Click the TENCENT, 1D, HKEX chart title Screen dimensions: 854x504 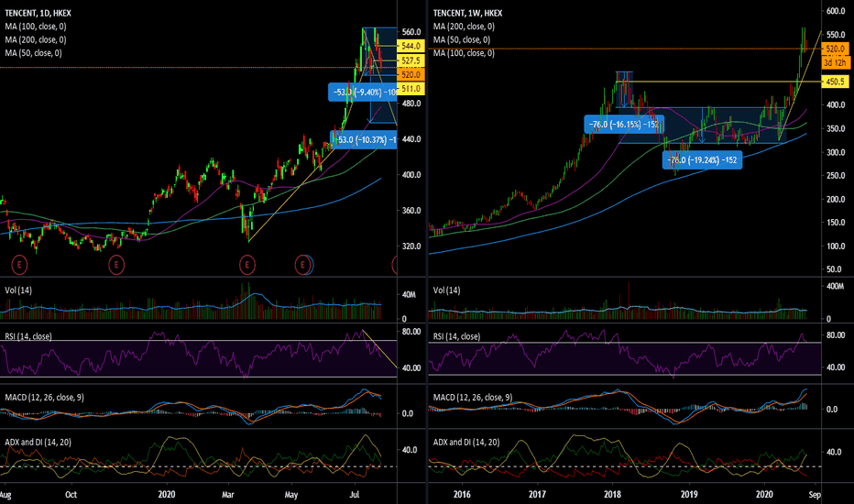[x=38, y=13]
